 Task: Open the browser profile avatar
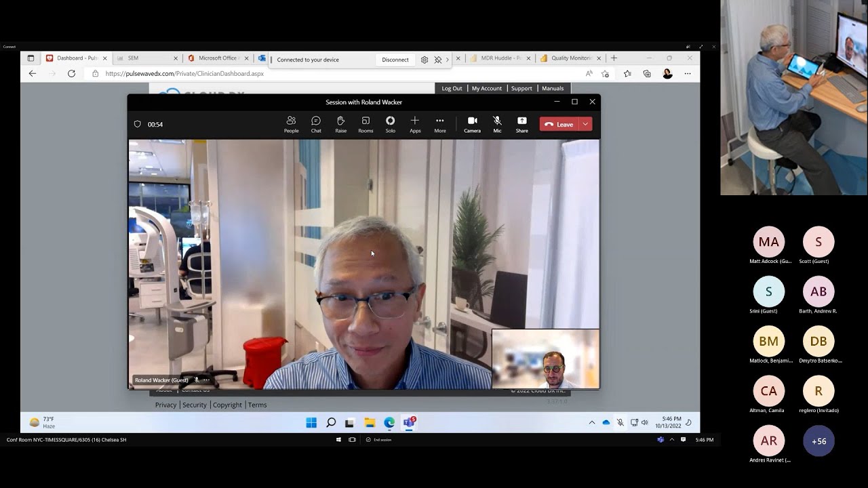[x=667, y=73]
